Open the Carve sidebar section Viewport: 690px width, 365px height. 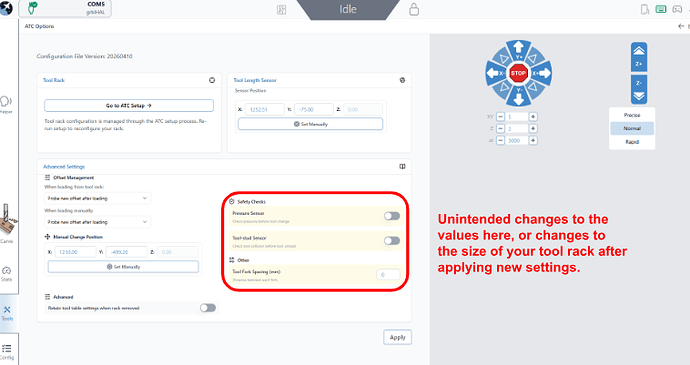point(6,224)
